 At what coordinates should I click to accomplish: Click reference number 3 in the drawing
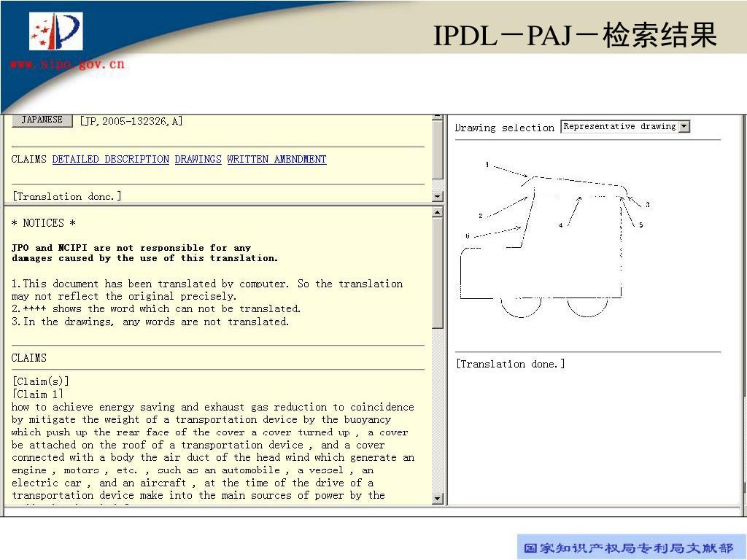648,204
